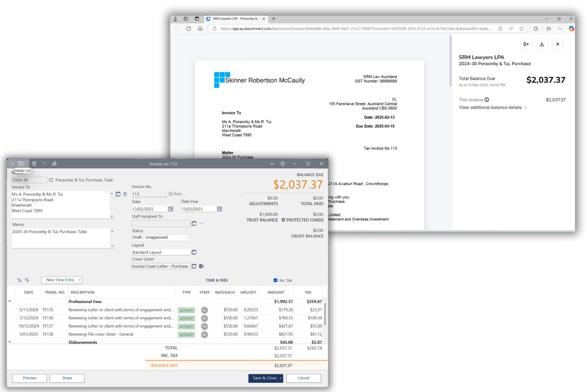The height and width of the screenshot is (392, 588).
Task: Click the print icon beside Invoice To address
Action: [x=125, y=194]
